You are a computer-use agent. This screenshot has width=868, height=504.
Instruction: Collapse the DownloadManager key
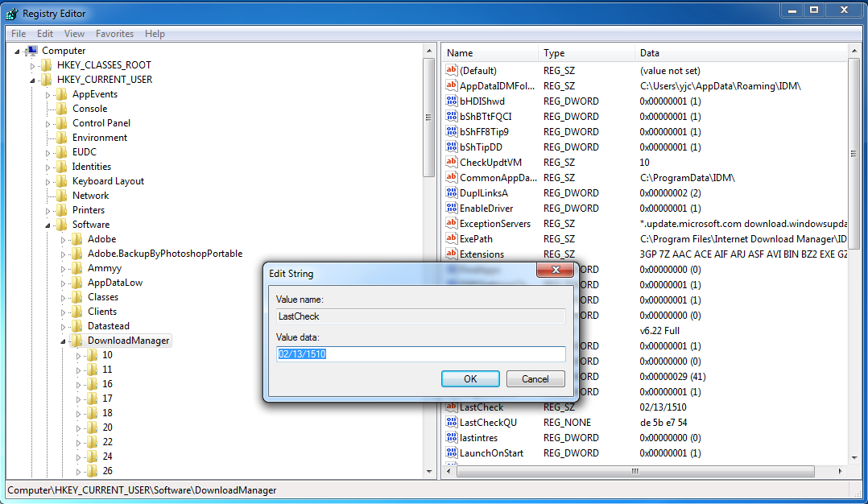[x=63, y=341]
